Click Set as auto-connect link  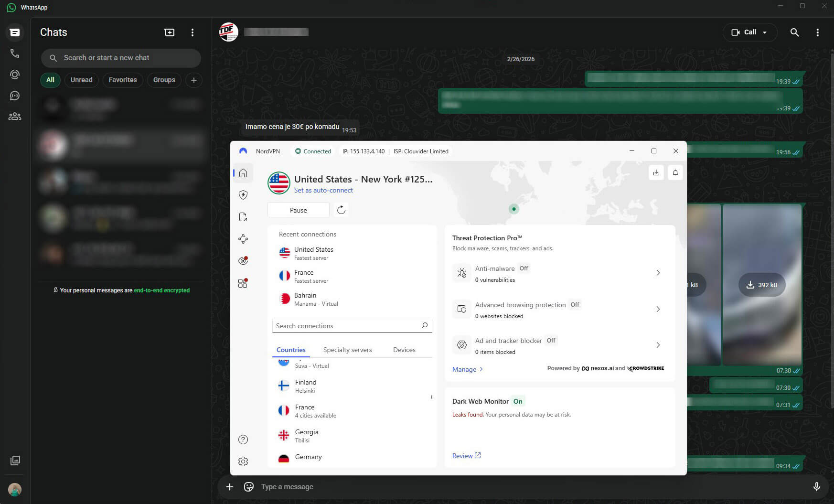click(x=323, y=190)
